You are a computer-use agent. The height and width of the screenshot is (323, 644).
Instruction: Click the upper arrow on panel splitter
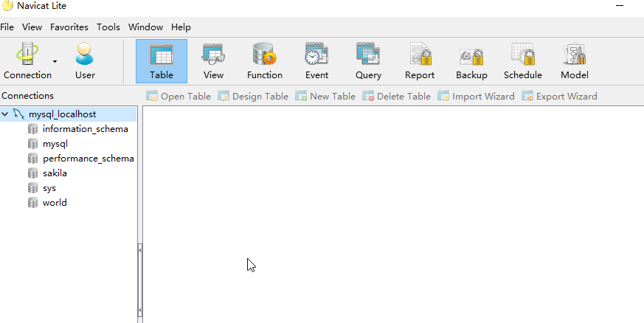point(140,249)
